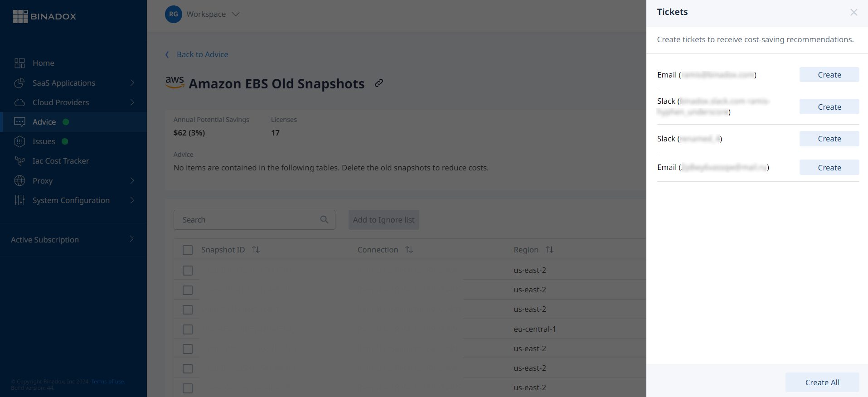This screenshot has width=868, height=397.
Task: Check the last visible row checkbox
Action: [x=188, y=388]
